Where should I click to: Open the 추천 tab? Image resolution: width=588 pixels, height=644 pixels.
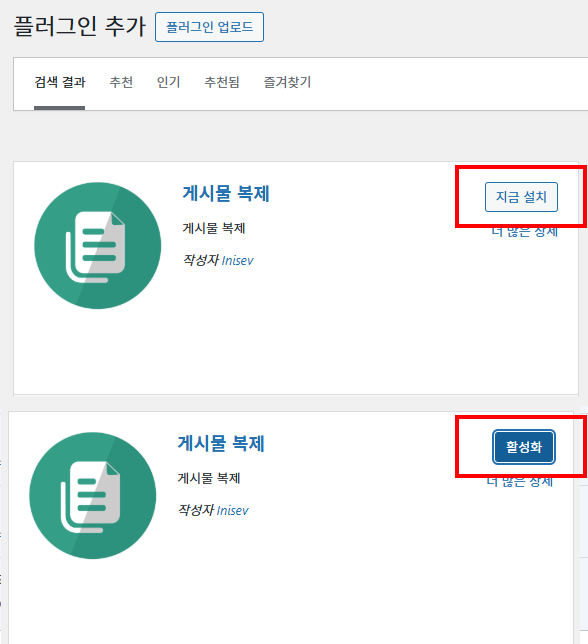coord(121,82)
